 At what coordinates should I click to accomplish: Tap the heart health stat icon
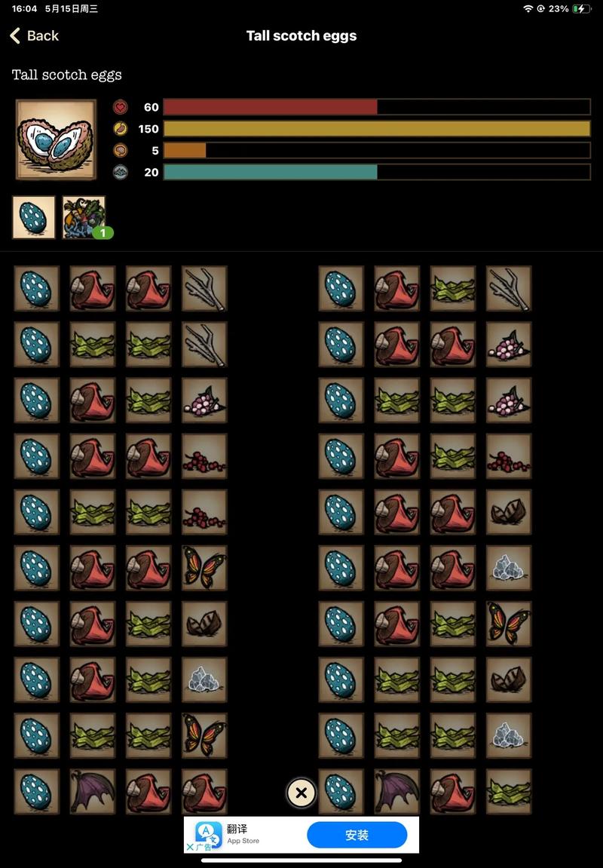tap(120, 107)
